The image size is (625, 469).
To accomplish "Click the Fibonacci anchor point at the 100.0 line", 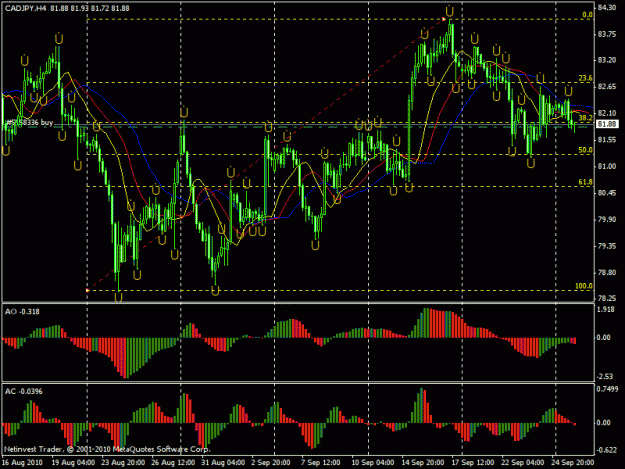I will [88, 290].
